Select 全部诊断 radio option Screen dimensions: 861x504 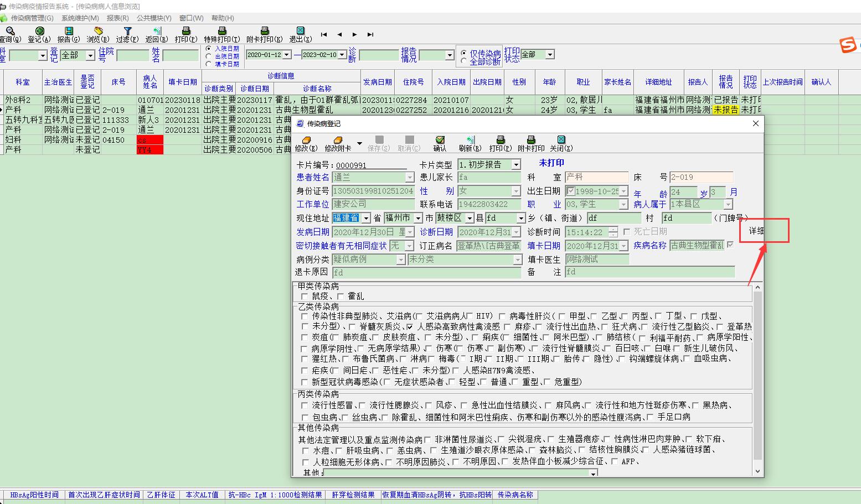[x=464, y=61]
